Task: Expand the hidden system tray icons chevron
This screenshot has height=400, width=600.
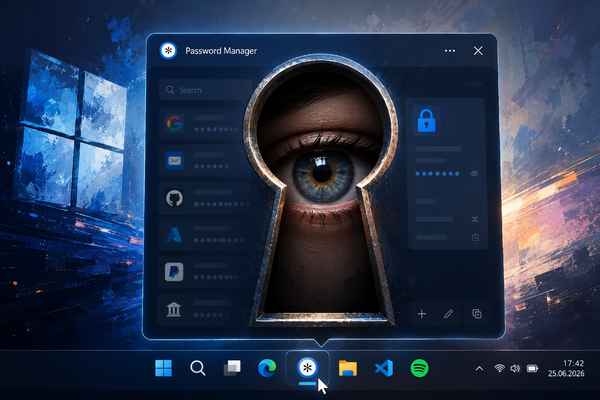Action: click(479, 369)
